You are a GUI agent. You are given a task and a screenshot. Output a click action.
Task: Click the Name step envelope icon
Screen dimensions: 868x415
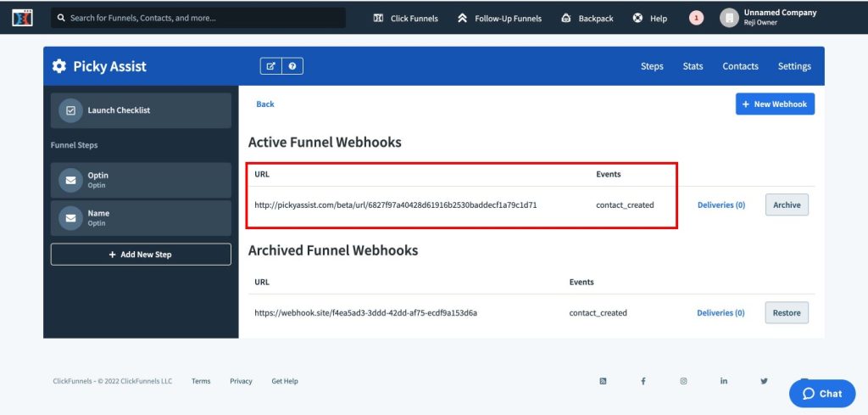(70, 218)
